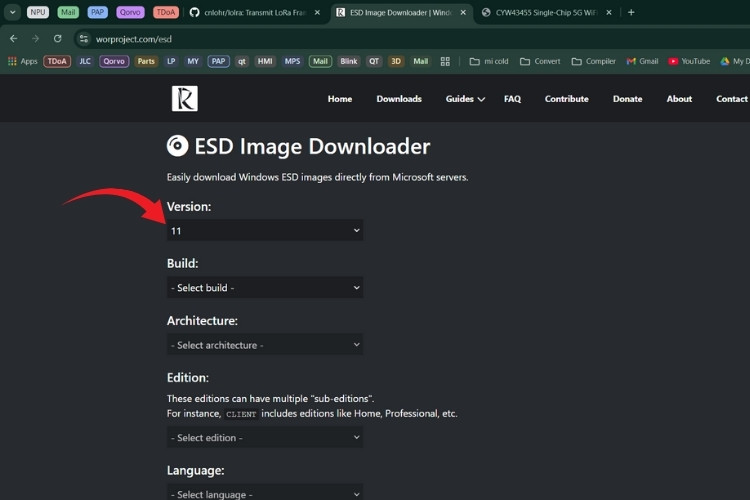Reload the page with refresh icon
The height and width of the screenshot is (500, 750).
pyautogui.click(x=57, y=39)
